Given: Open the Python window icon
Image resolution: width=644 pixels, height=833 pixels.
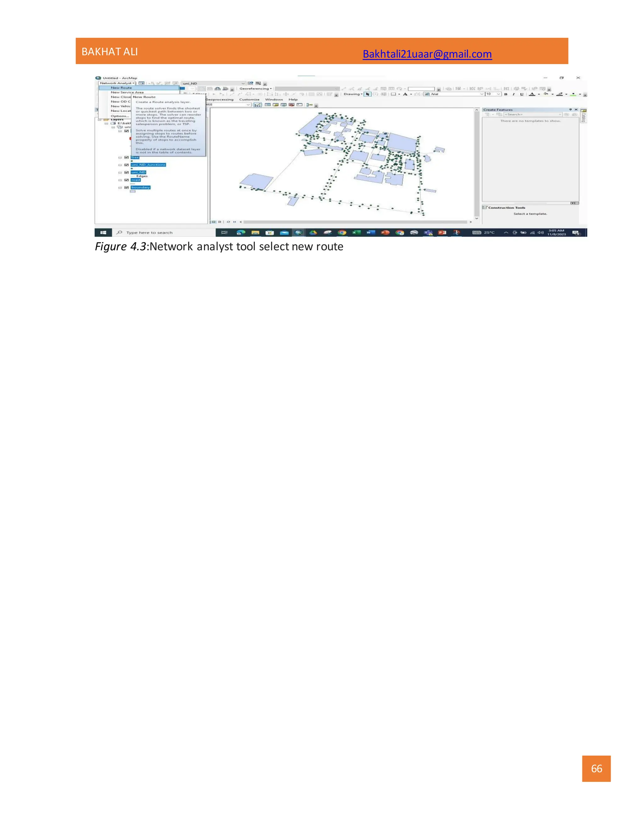Looking at the screenshot, I should [299, 105].
